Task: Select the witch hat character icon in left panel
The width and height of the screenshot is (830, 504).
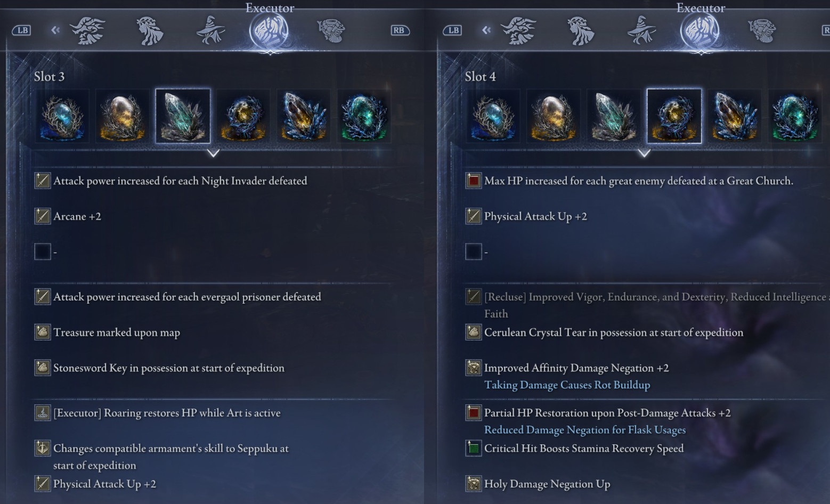Action: tap(210, 30)
